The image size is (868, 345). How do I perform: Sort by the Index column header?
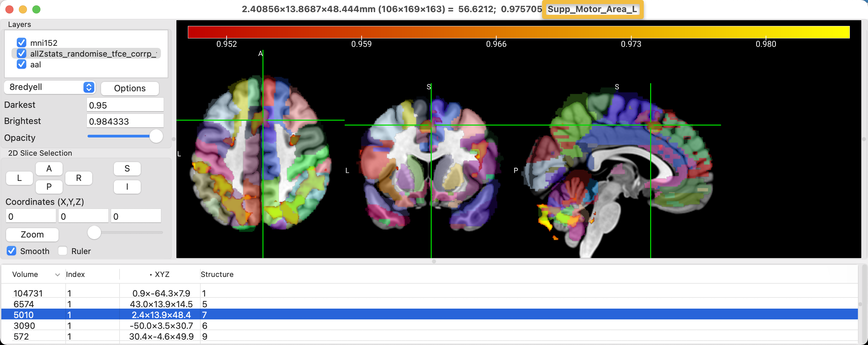(75, 275)
